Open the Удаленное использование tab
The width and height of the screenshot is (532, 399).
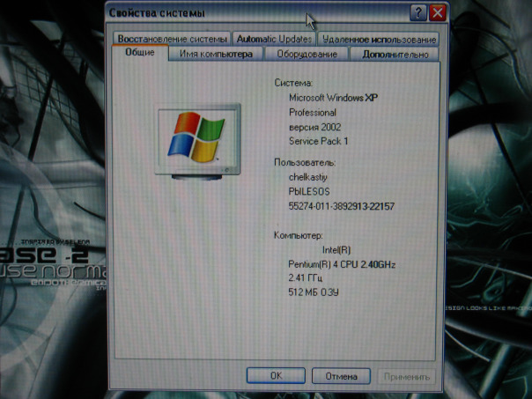pos(379,40)
